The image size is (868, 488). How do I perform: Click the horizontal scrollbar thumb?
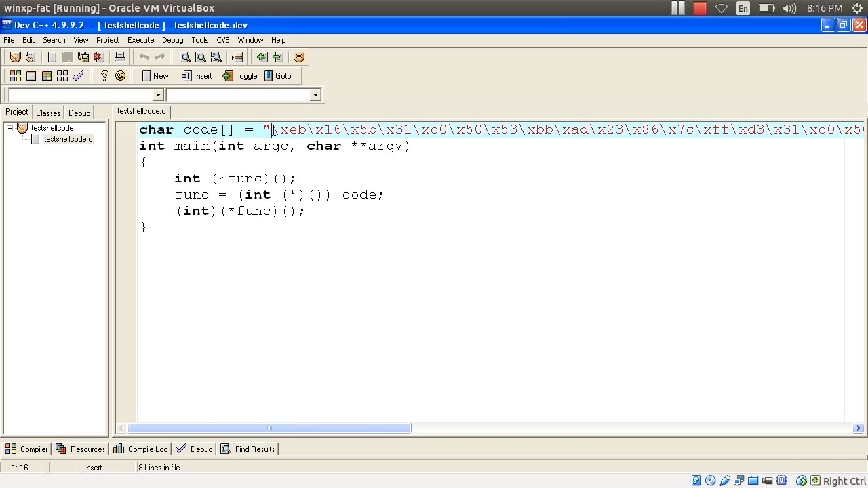[269, 428]
